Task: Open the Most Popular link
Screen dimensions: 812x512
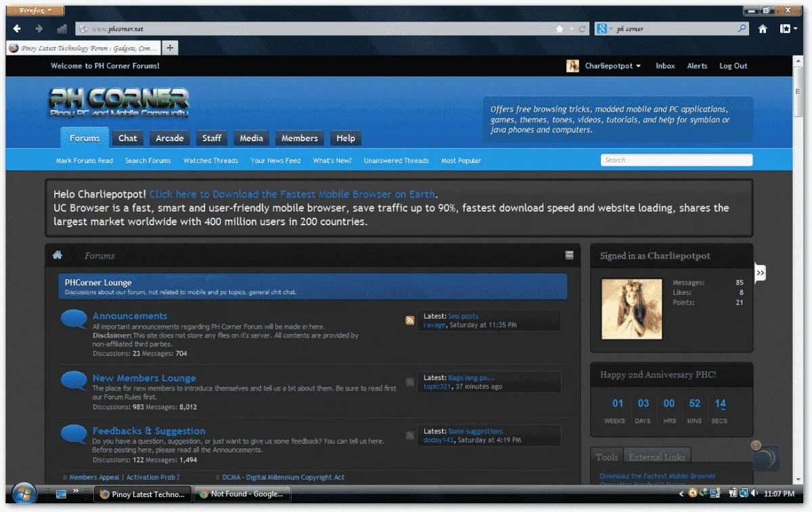Action: (461, 161)
